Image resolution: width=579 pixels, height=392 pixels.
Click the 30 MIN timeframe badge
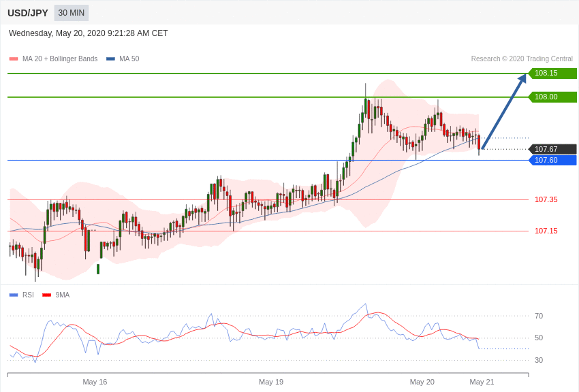click(x=72, y=13)
